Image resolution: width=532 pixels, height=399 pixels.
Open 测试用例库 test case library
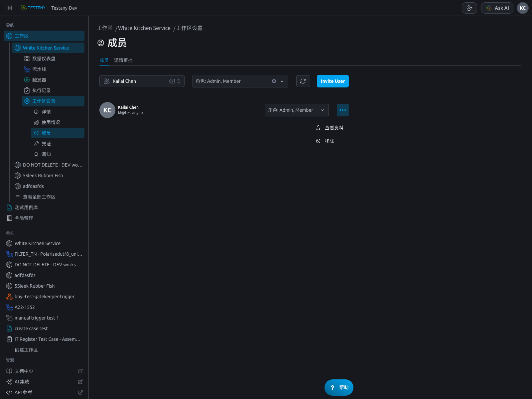coord(44,207)
